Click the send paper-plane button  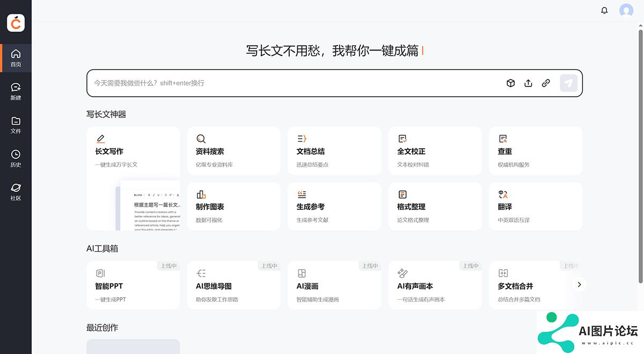tap(569, 83)
